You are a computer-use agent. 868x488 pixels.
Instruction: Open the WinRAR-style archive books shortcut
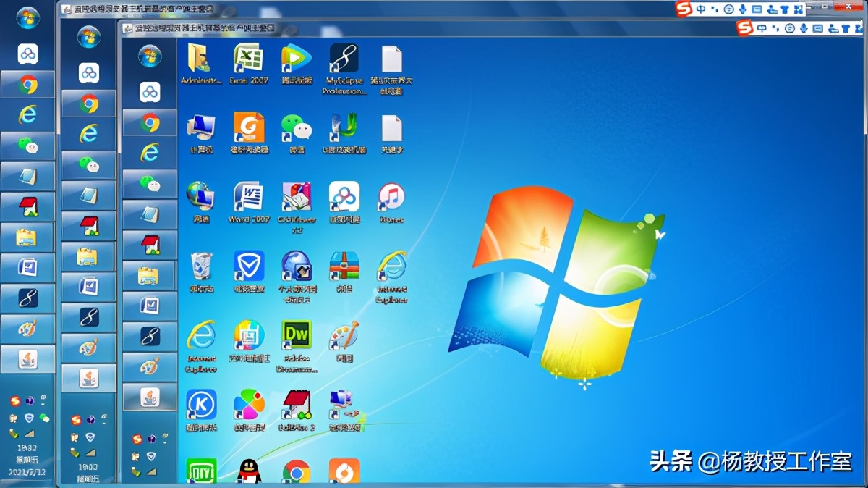click(344, 272)
